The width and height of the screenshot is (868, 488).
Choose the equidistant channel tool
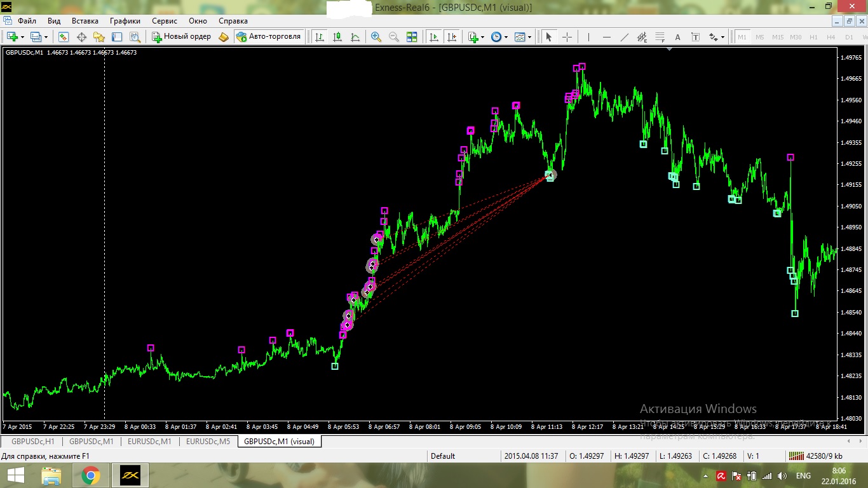coord(642,37)
